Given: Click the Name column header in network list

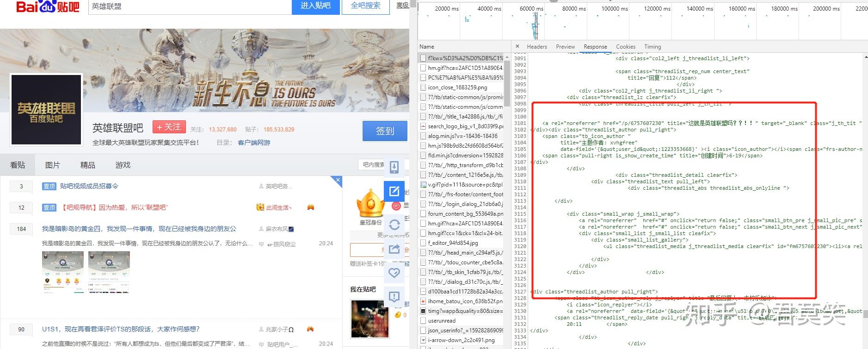Looking at the screenshot, I should [427, 47].
